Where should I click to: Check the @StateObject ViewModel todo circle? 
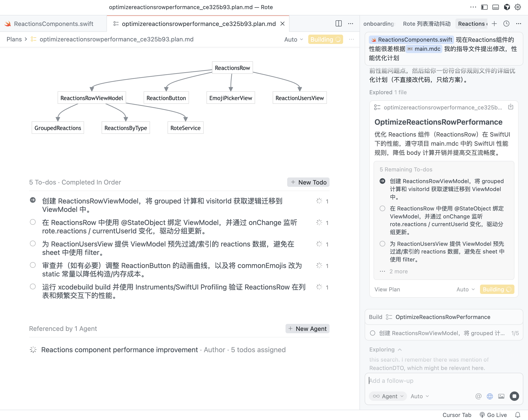[33, 222]
